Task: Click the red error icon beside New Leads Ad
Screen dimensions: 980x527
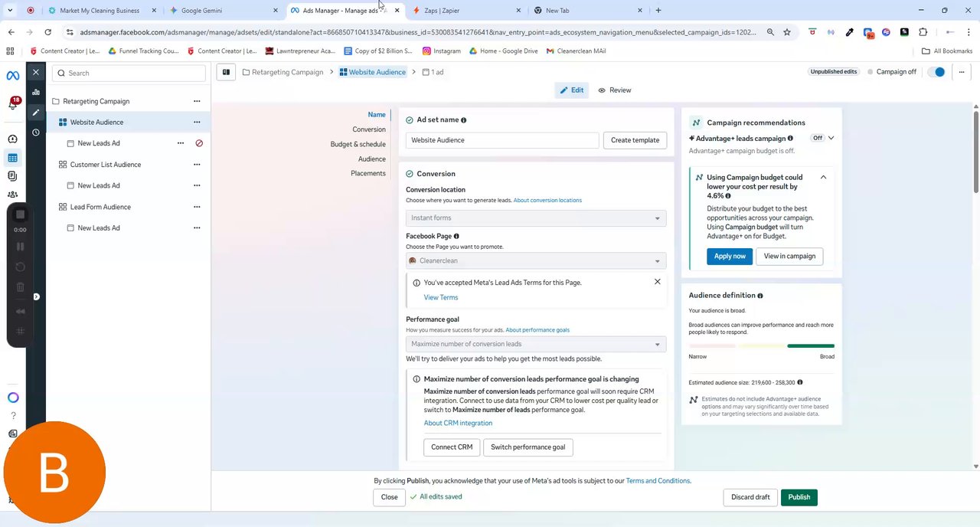Action: coord(199,143)
